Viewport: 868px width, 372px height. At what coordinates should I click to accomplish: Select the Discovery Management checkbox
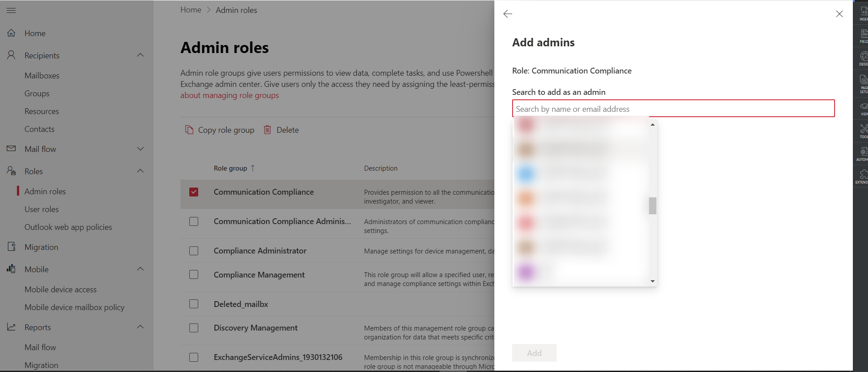pos(194,328)
